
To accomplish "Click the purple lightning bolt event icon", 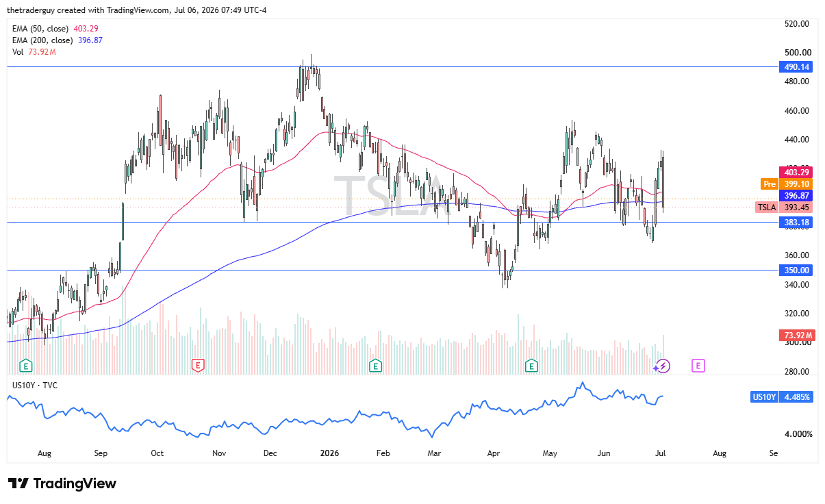I will (x=662, y=366).
